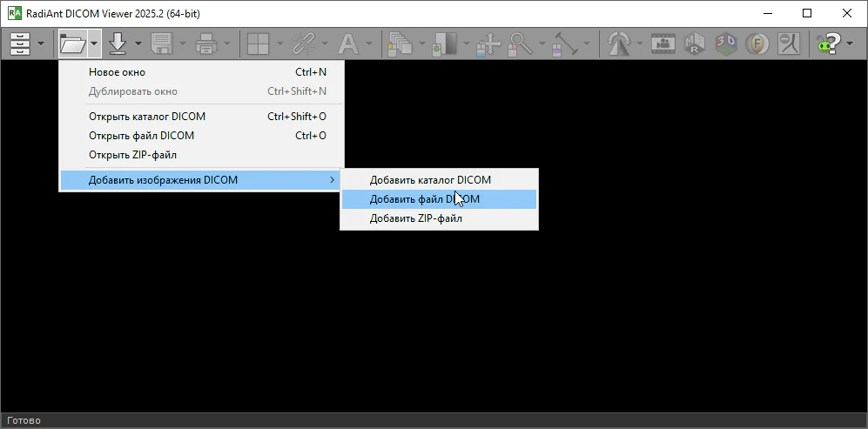This screenshot has width=868, height=429.
Task: Expand the export icon dropdown arrow
Action: tap(138, 43)
